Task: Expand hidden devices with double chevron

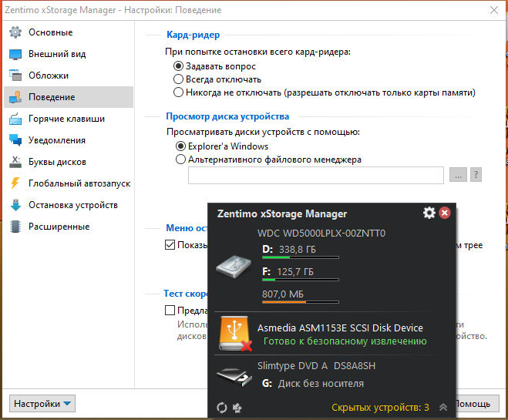Action: 443,408
